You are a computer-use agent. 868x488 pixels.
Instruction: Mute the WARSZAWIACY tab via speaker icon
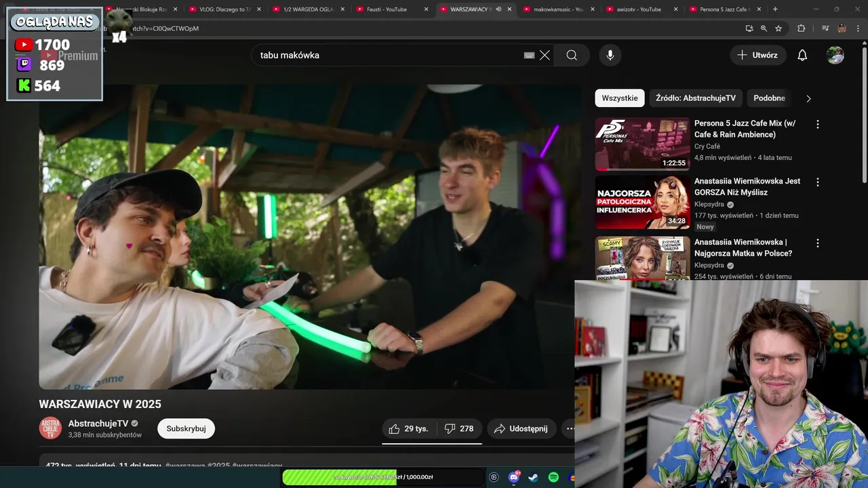498,9
